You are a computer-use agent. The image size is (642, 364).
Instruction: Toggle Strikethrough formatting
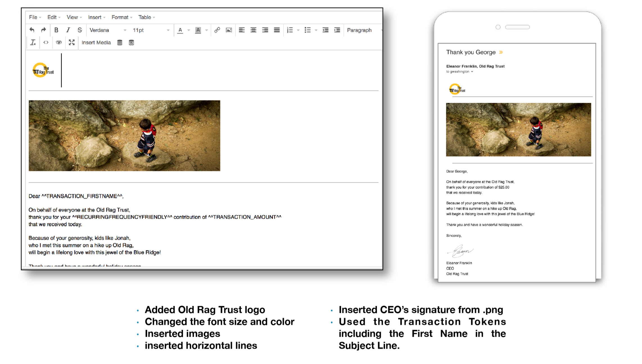click(x=80, y=30)
